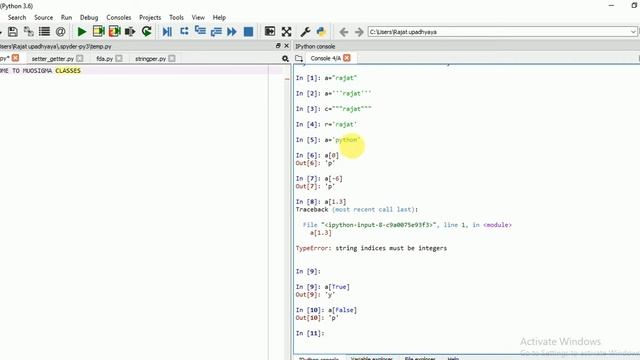Screen dimensions: 640x360
Task: Close the stringper.py tab
Action: (172, 58)
